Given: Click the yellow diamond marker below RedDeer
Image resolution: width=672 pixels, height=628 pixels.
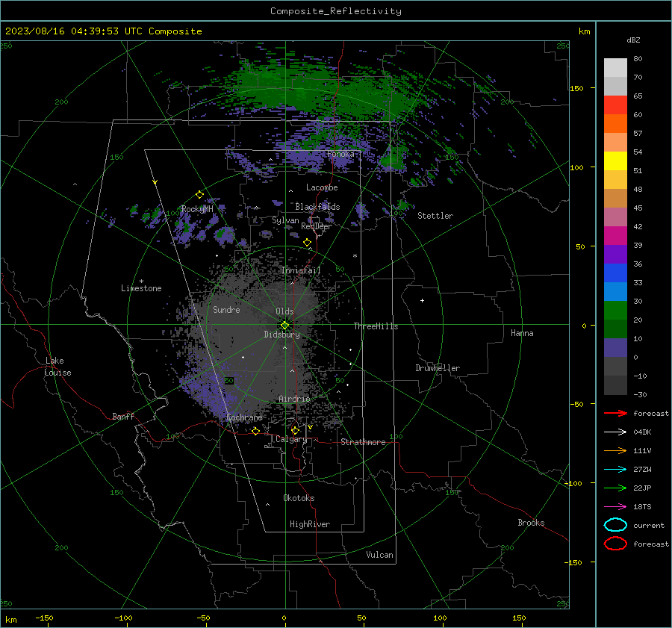Looking at the screenshot, I should [x=307, y=243].
